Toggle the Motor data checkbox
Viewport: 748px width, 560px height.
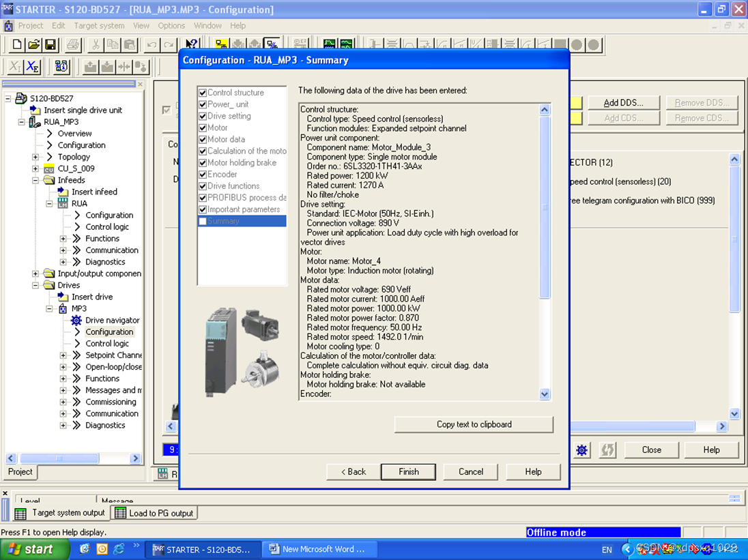[x=203, y=140]
